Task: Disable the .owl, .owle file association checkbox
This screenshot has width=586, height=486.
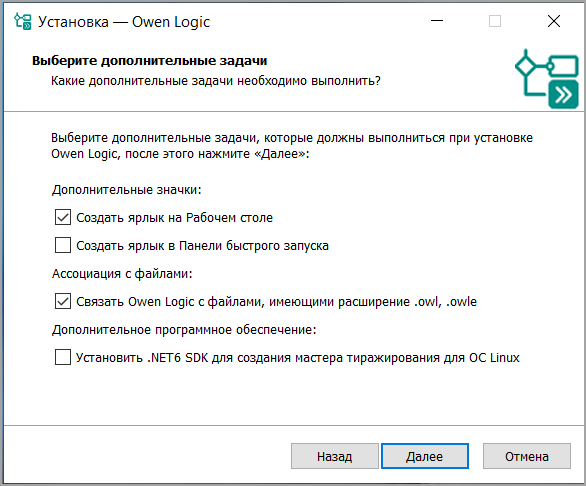Action: click(x=63, y=301)
